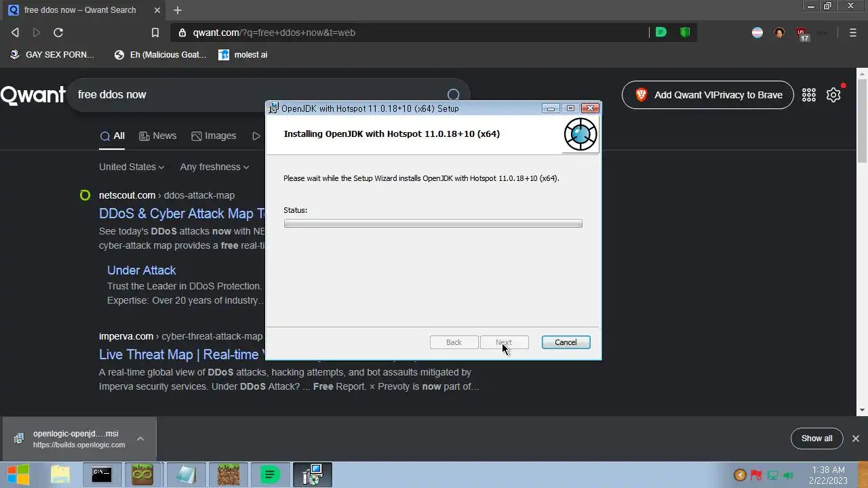Open the browser profile avatar
The image size is (868, 488).
click(779, 33)
